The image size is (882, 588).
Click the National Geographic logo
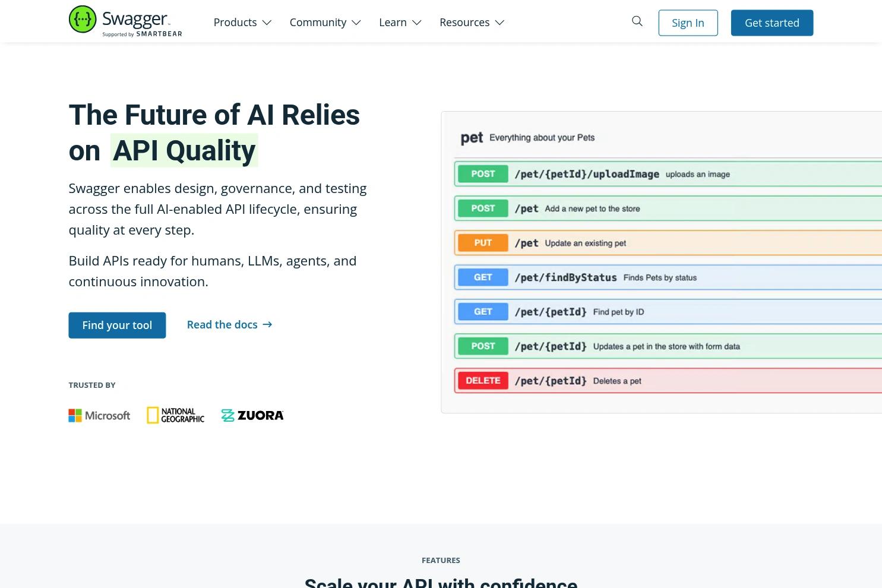tap(176, 415)
